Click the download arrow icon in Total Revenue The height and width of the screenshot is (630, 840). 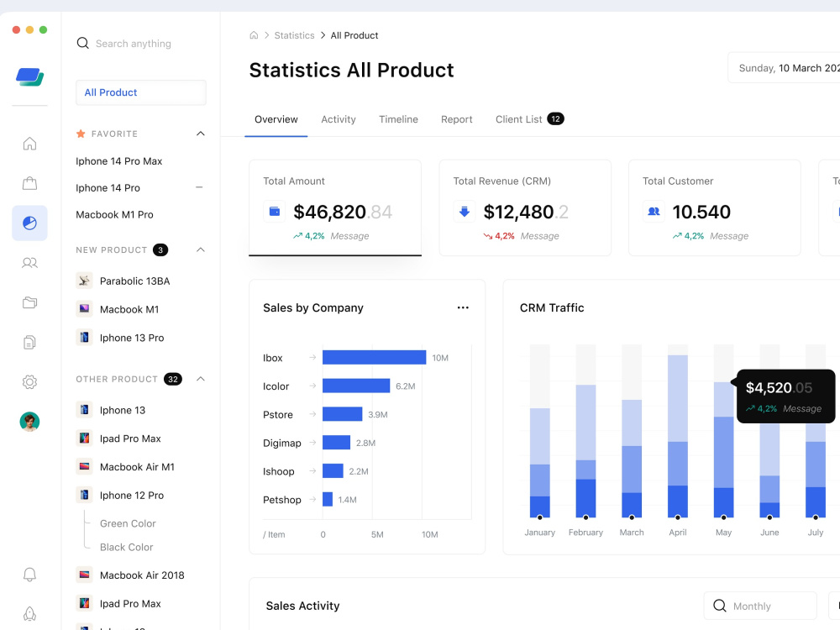[465, 211]
